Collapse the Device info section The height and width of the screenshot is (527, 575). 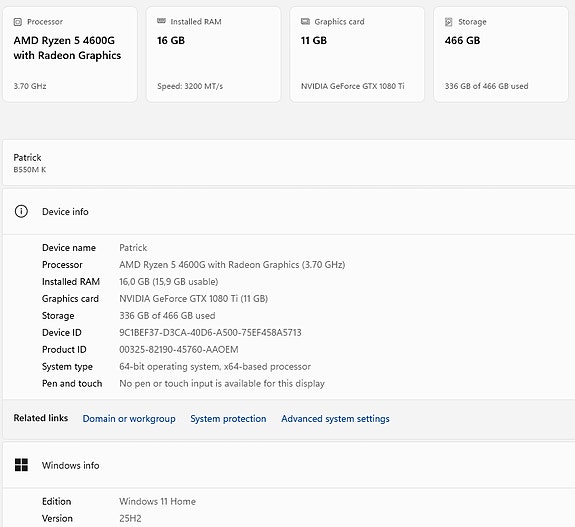coord(289,212)
